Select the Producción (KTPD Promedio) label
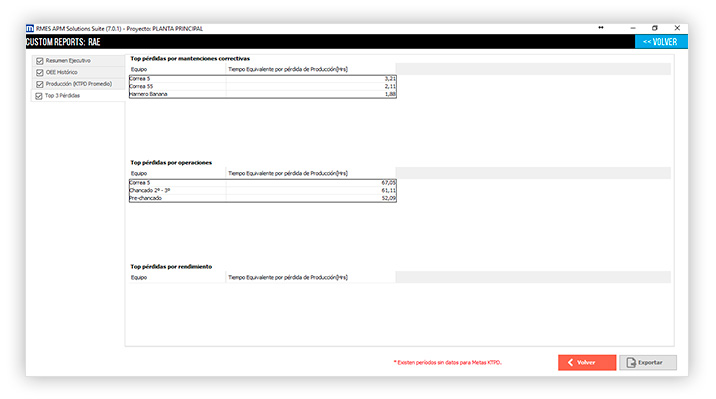The image size is (716, 399). (x=79, y=84)
